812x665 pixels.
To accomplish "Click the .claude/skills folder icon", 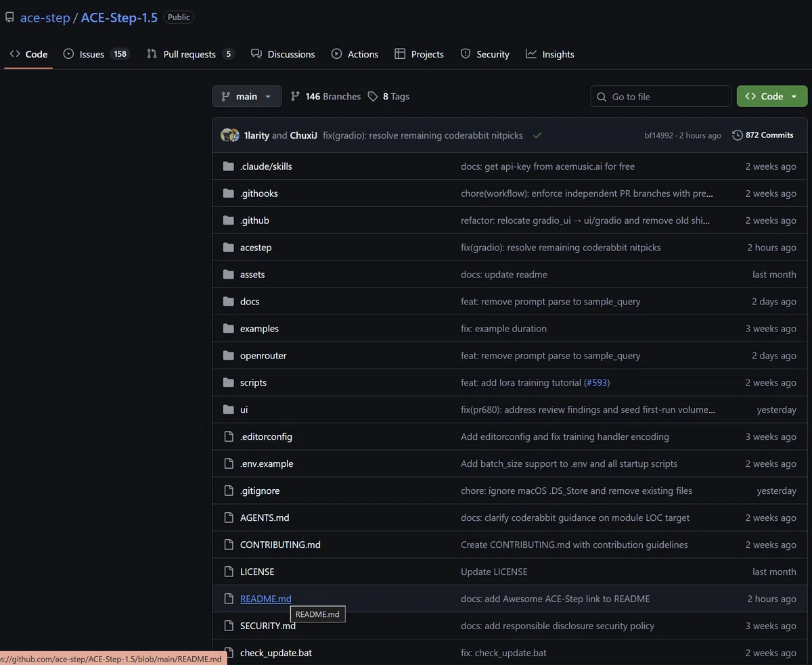I will (x=228, y=166).
